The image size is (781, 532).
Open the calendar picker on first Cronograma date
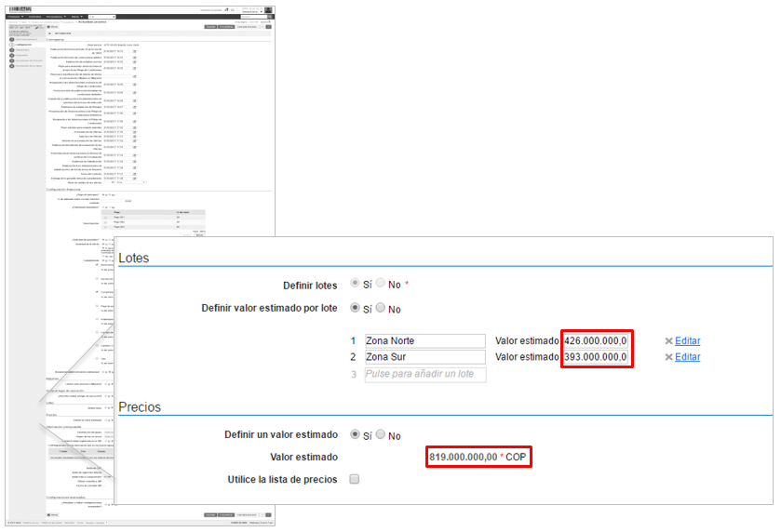135,51
